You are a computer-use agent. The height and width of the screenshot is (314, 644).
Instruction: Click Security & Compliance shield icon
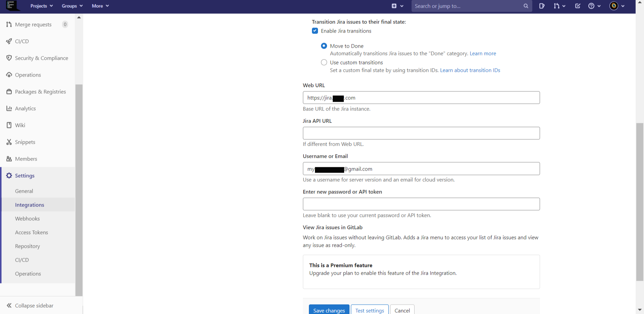[9, 58]
